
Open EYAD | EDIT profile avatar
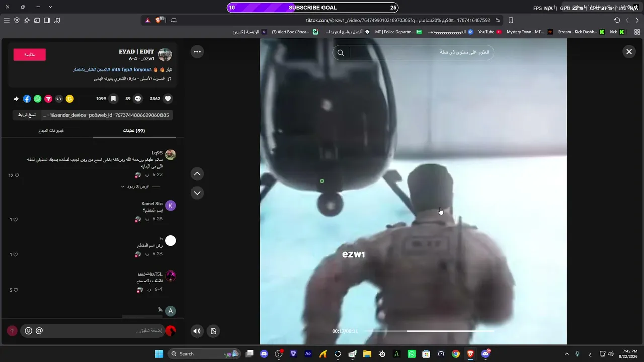(165, 55)
